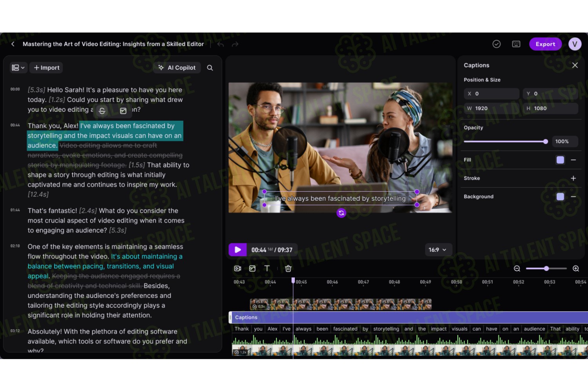This screenshot has width=588, height=392.
Task: Open the keyboard shortcuts icon
Action: 516,44
